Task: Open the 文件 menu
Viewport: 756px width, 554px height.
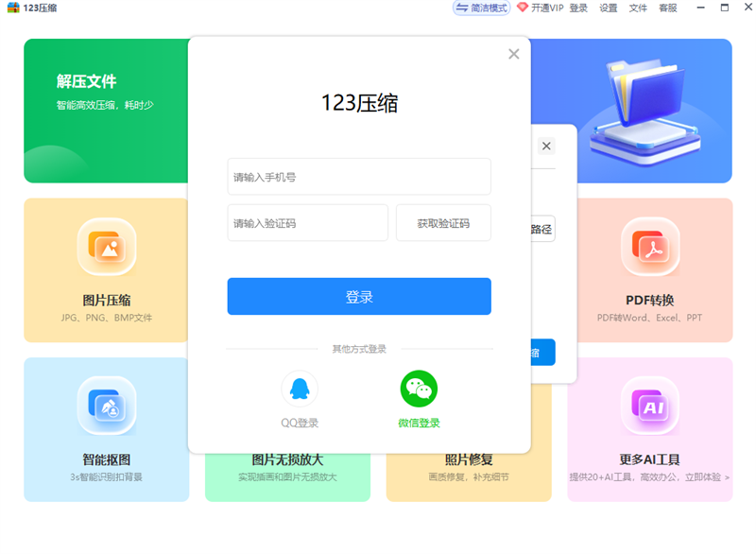Action: (x=638, y=8)
